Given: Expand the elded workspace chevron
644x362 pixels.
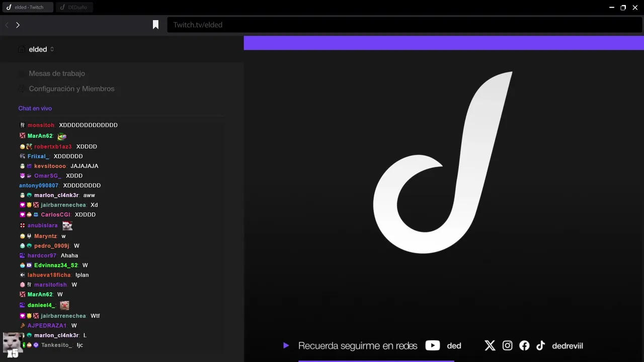Looking at the screenshot, I should coord(52,49).
